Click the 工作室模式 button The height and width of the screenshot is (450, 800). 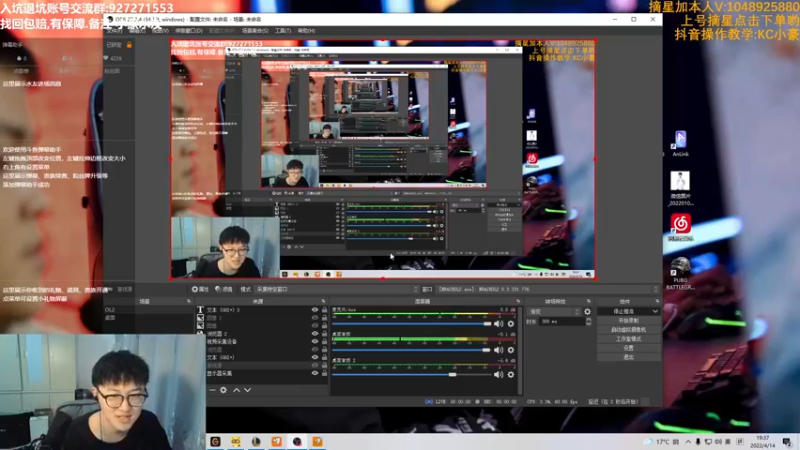(628, 339)
